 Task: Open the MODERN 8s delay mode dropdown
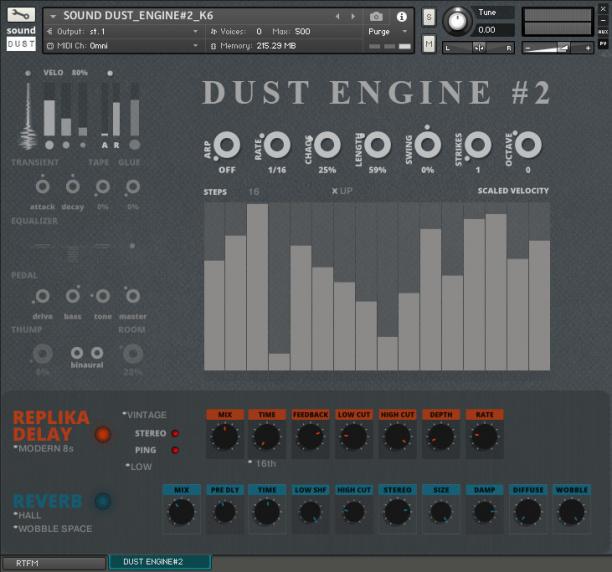click(x=44, y=448)
